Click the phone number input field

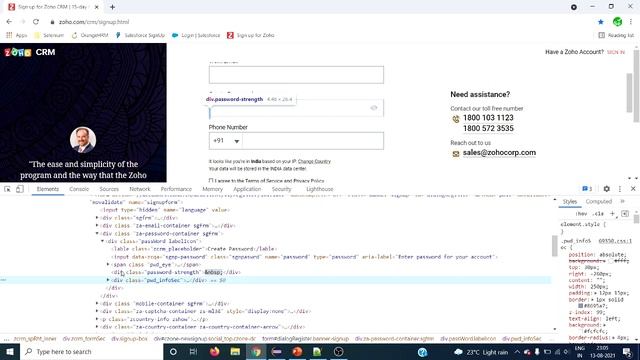(313, 141)
